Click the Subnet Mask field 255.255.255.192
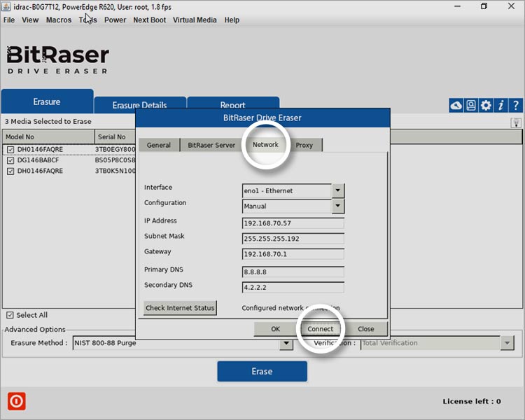The height and width of the screenshot is (420, 525). coord(293,239)
